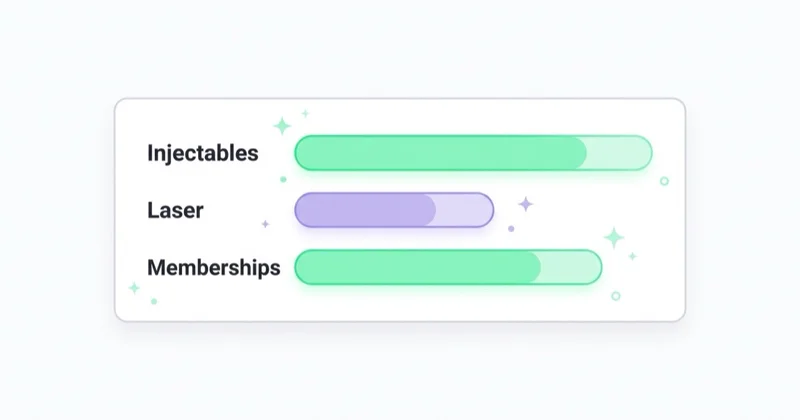800x420 pixels.
Task: Click the small green sparkle near card top
Action: pos(305,113)
